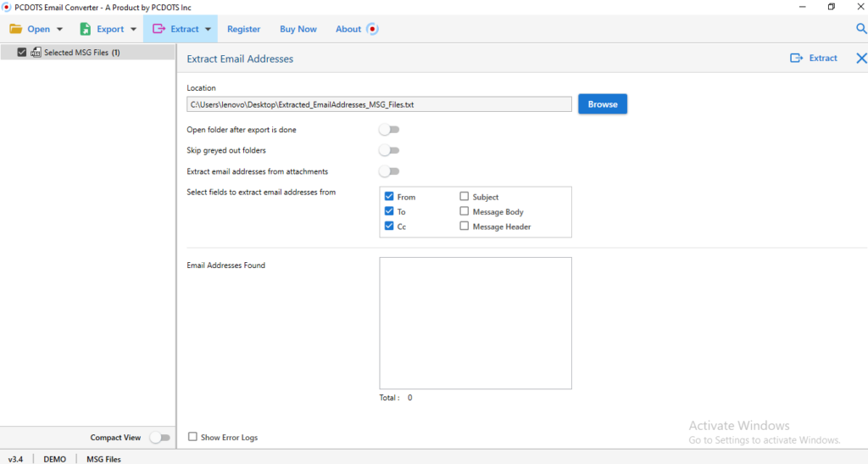Uncheck the Selected MSG Files checkbox
The image size is (868, 464).
click(21, 52)
